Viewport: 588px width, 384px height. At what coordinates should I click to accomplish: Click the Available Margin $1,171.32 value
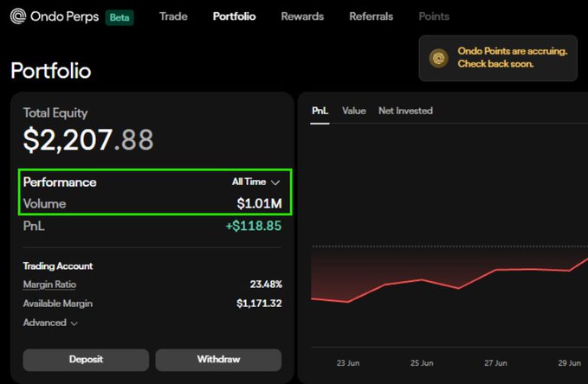259,304
